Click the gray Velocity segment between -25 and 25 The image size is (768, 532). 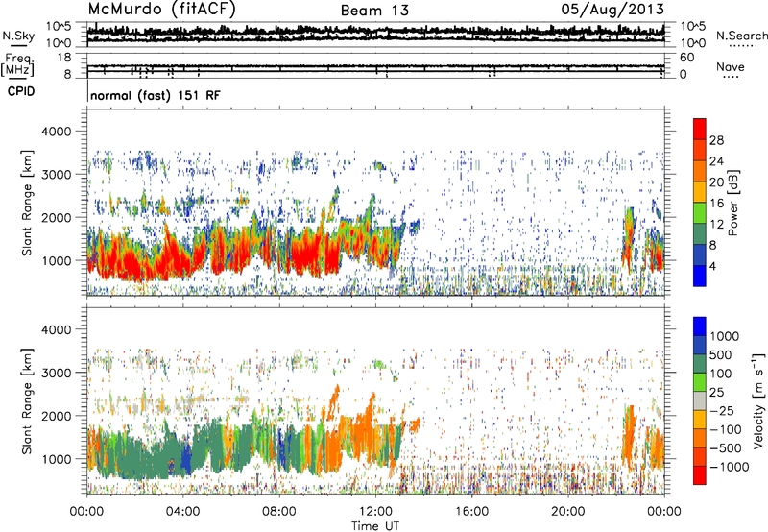[x=700, y=400]
